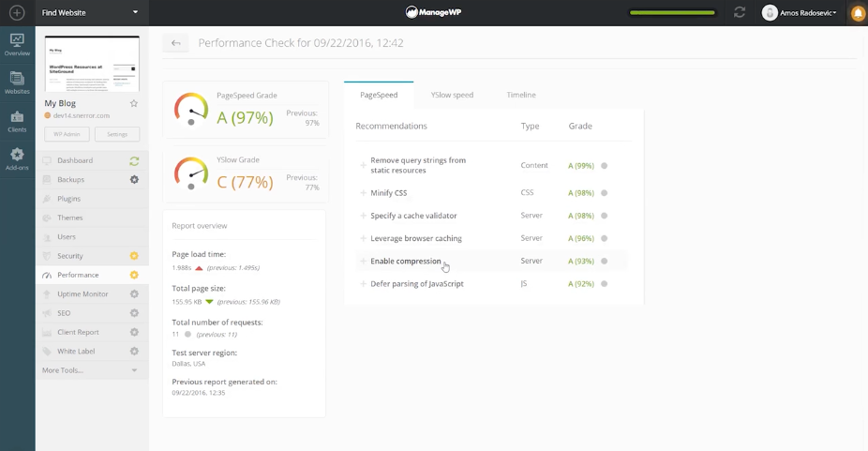Go to Clients in left sidebar
Image resolution: width=868 pixels, height=451 pixels.
point(17,122)
